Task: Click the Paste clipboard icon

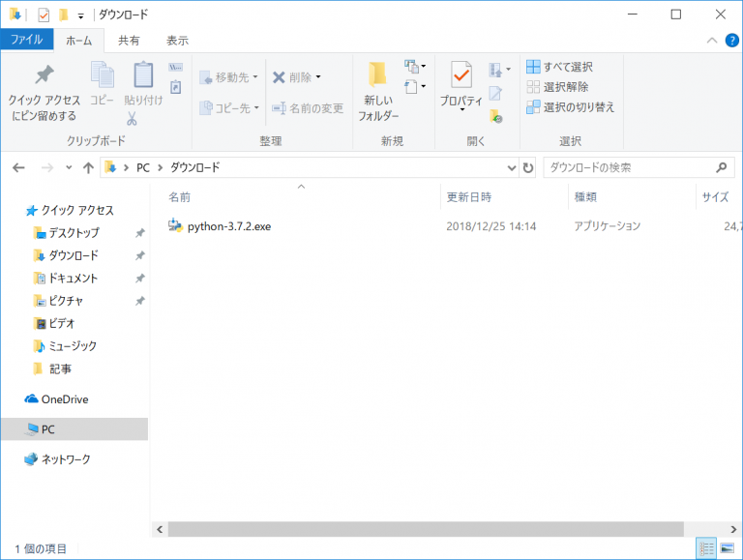Action: pyautogui.click(x=143, y=75)
